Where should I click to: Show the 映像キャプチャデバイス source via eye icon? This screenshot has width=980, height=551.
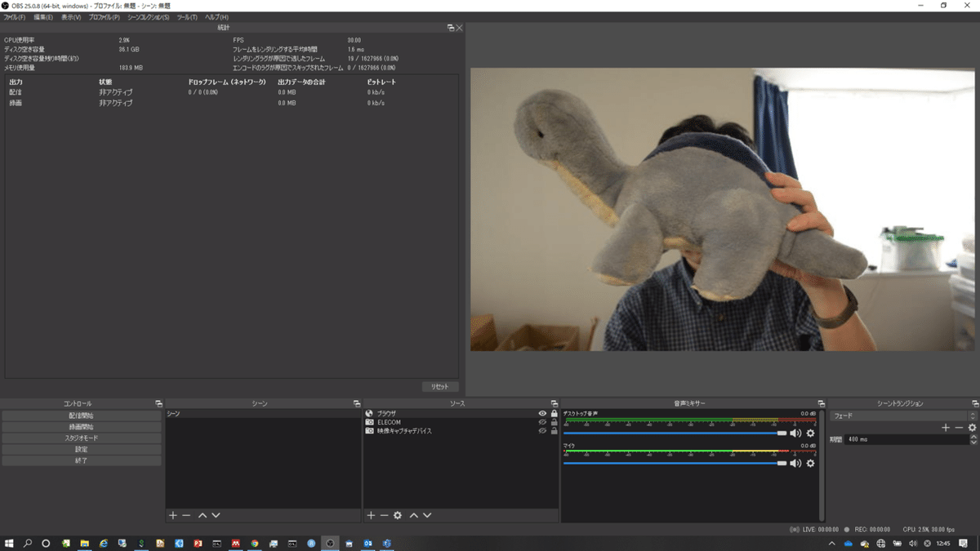[x=542, y=431]
